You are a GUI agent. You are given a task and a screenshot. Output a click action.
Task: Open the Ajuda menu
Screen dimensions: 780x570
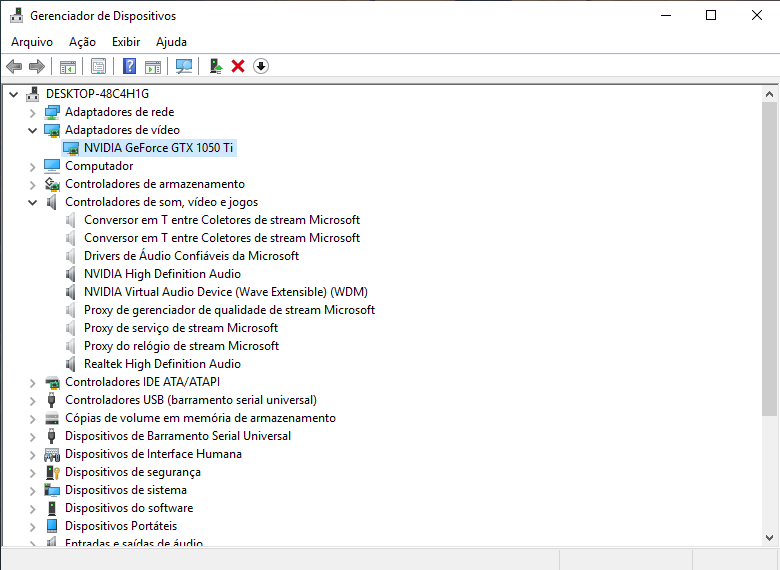click(171, 42)
